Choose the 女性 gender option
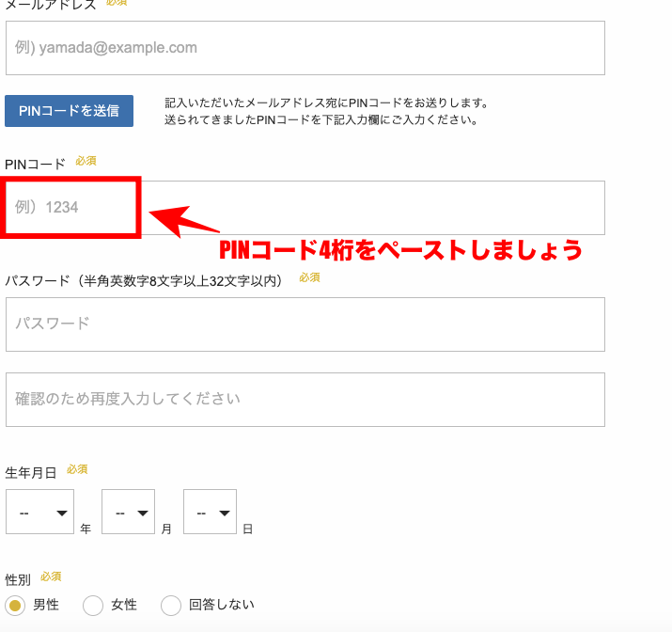This screenshot has width=672, height=632. pos(93,605)
